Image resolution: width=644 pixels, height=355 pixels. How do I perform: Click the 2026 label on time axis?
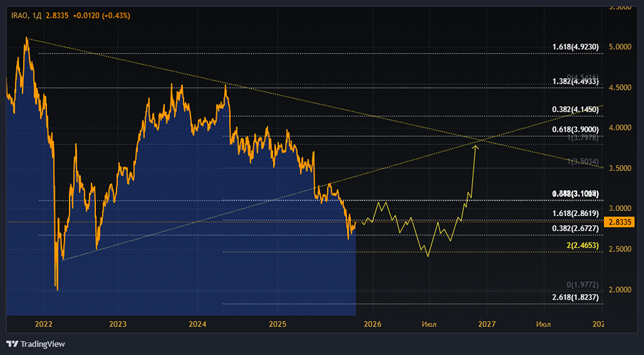coord(372,324)
